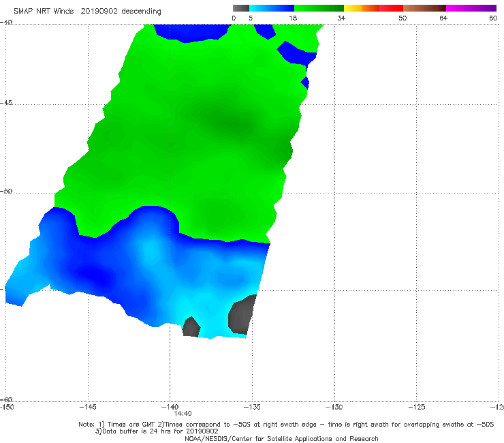
Task: Click the longitude axis label '-140'
Action: [170, 407]
